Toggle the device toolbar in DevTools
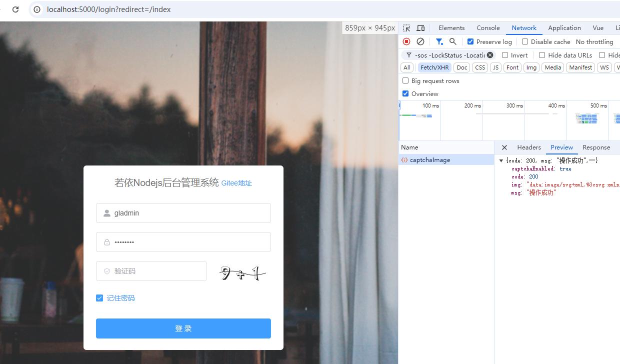The width and height of the screenshot is (620, 364). pos(420,28)
